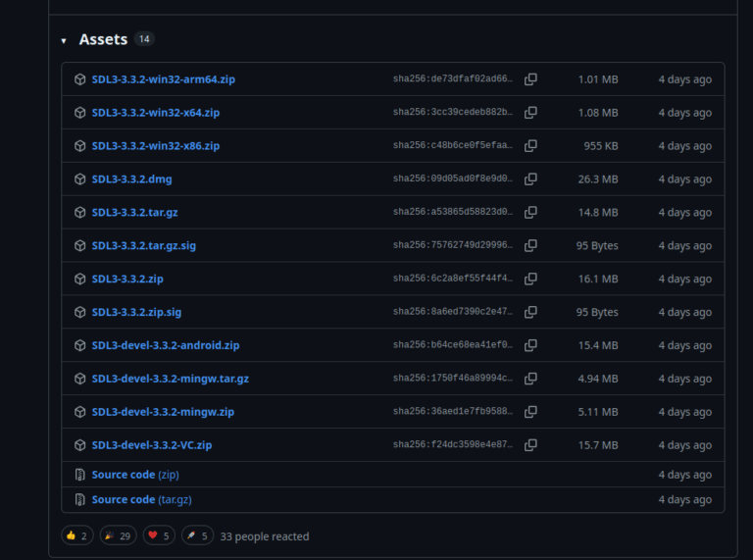
Task: Copy SHA256 hash for SDL3-3.3.2-win32-x64.zip
Action: tap(530, 113)
